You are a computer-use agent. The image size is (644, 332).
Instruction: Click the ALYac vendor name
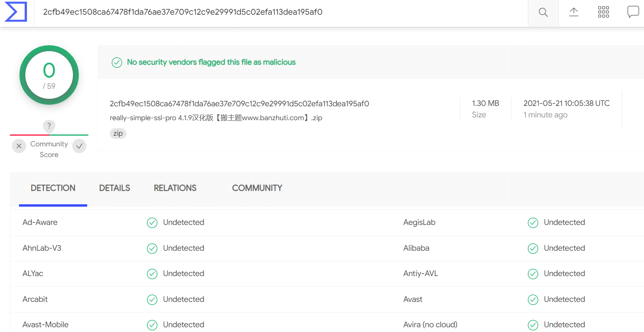(x=33, y=273)
